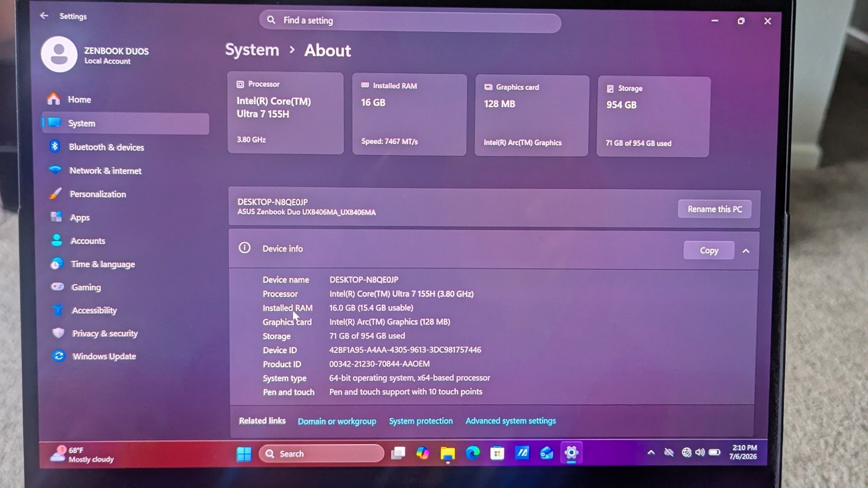The image size is (868, 488).
Task: Select System in the sidebar
Action: coord(125,124)
